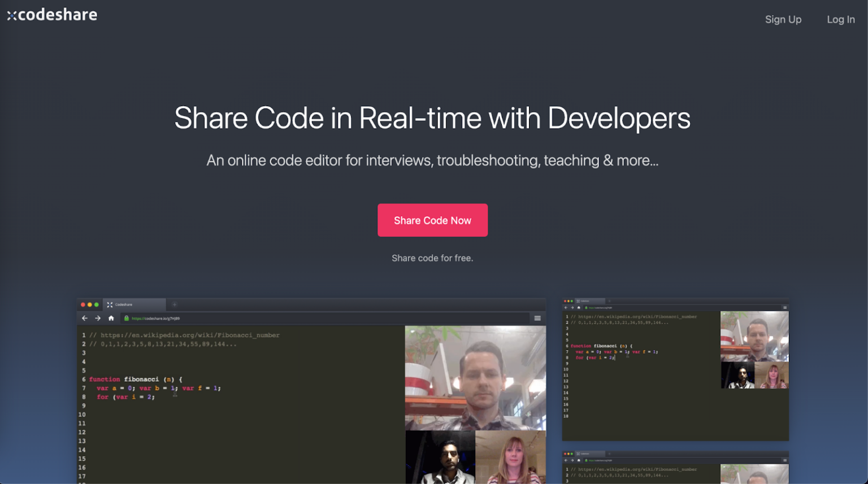Click the 'Share Code in Real-time with Developers' heading

432,118
